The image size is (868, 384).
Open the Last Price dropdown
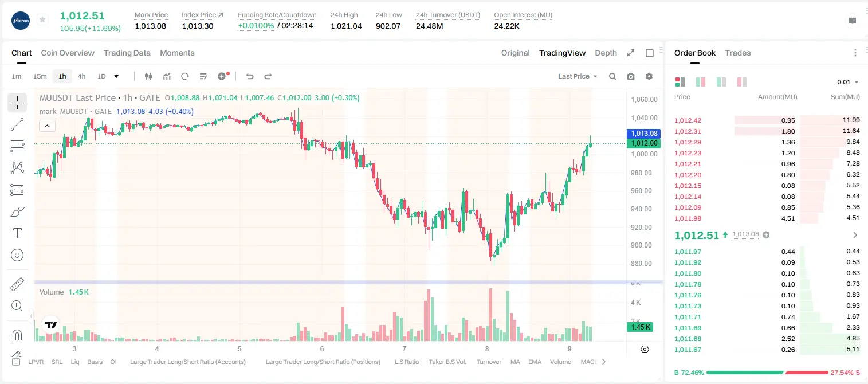[x=578, y=76]
